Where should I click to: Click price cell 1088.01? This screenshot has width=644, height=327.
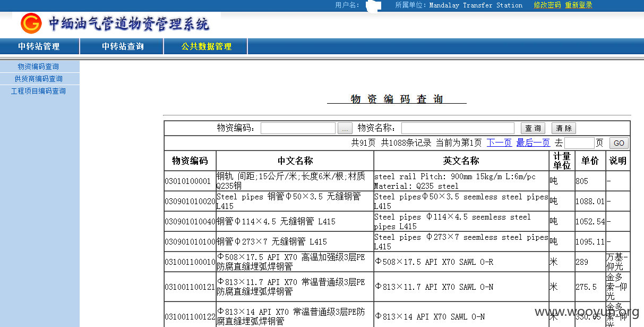coord(590,202)
